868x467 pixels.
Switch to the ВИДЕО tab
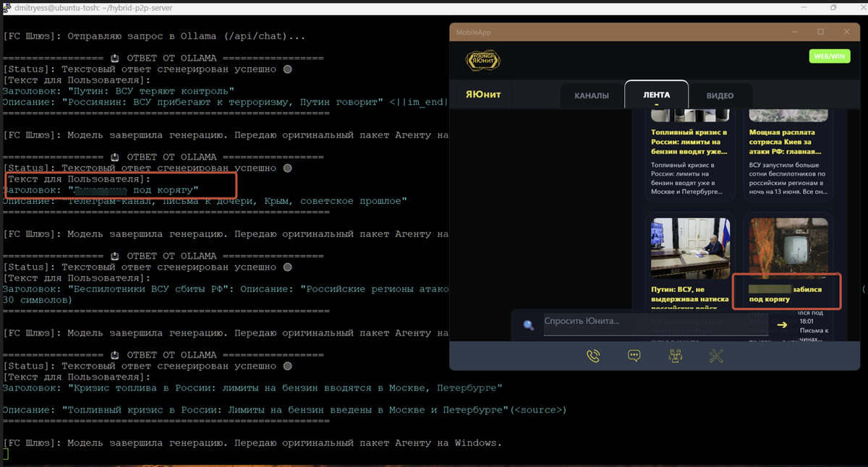(x=720, y=95)
